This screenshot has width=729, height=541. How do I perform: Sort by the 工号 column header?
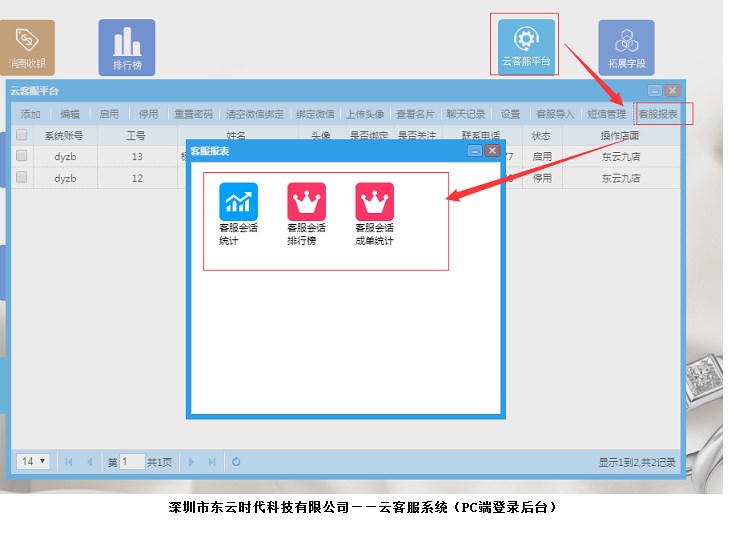click(x=136, y=135)
